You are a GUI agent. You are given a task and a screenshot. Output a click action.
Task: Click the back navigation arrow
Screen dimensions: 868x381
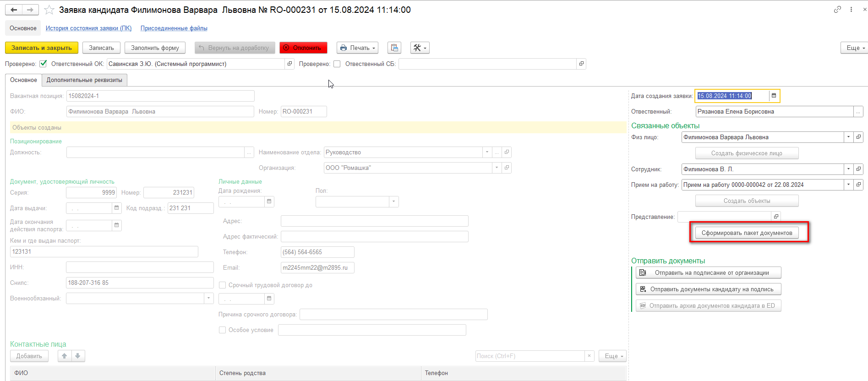[14, 10]
